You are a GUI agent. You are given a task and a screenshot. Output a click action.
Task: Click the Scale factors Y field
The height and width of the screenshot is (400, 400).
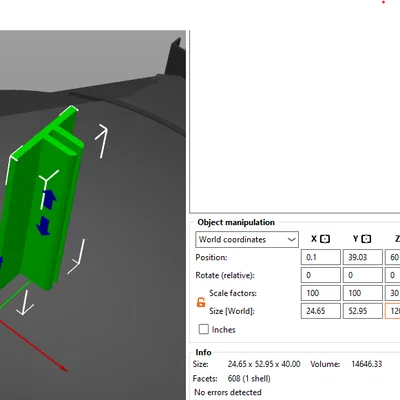[363, 293]
